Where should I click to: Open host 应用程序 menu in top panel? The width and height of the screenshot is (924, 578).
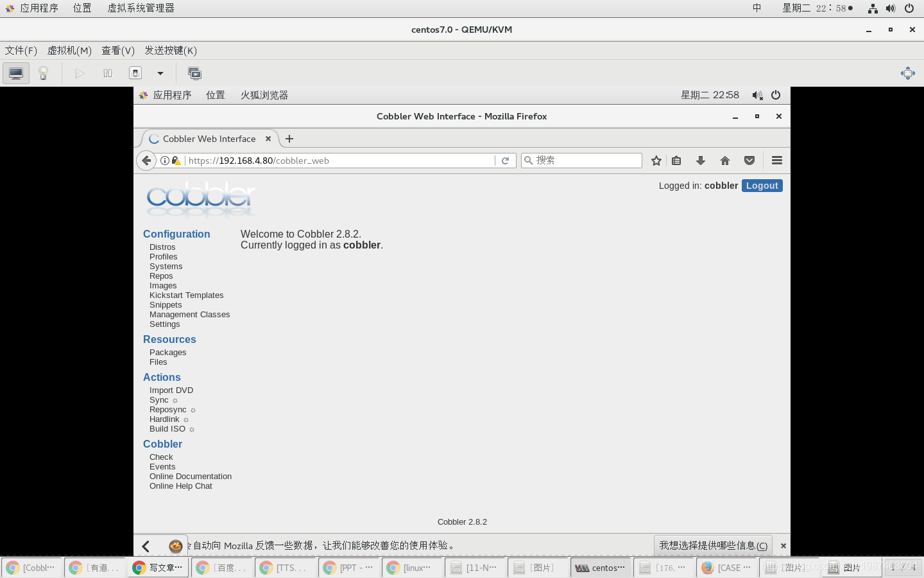[x=39, y=8]
